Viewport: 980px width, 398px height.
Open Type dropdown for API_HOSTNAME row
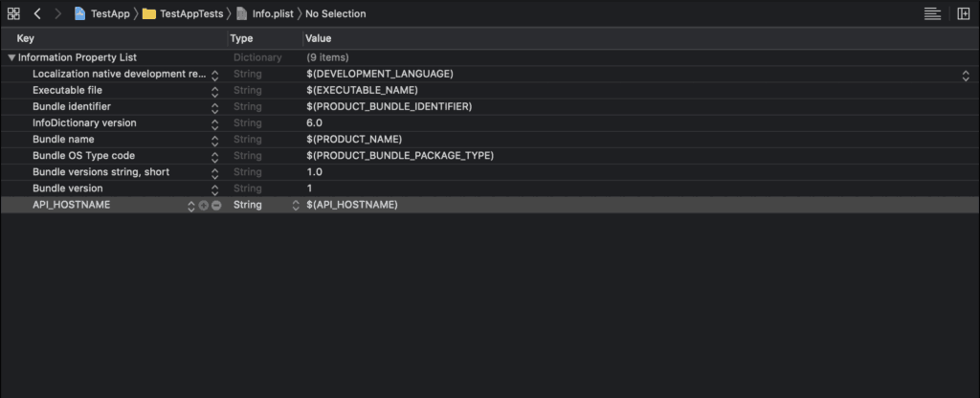tap(295, 206)
